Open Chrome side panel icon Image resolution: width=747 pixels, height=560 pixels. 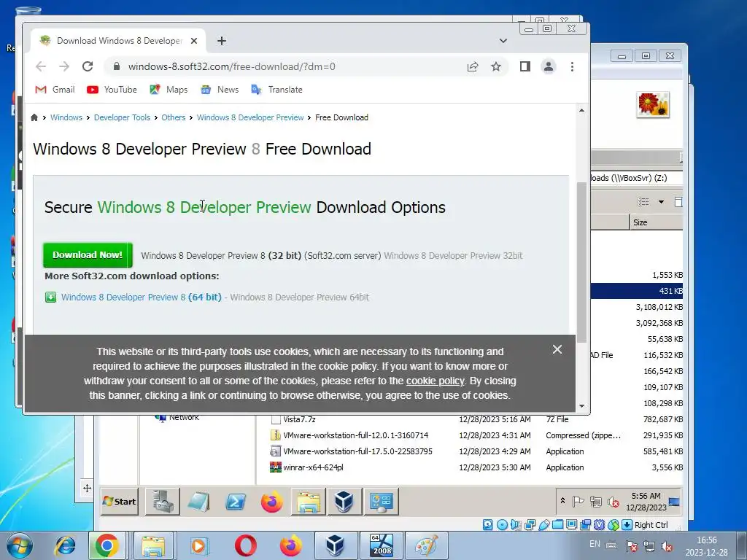pyautogui.click(x=525, y=66)
